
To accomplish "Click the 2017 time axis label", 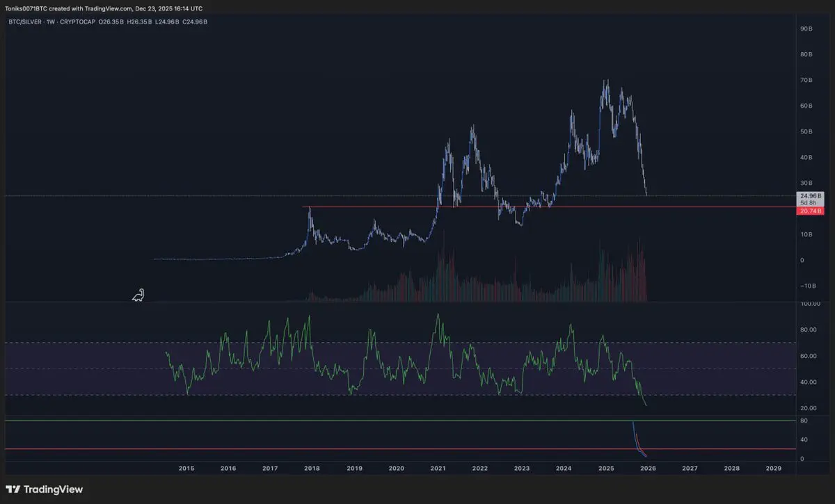I will click(x=270, y=469).
